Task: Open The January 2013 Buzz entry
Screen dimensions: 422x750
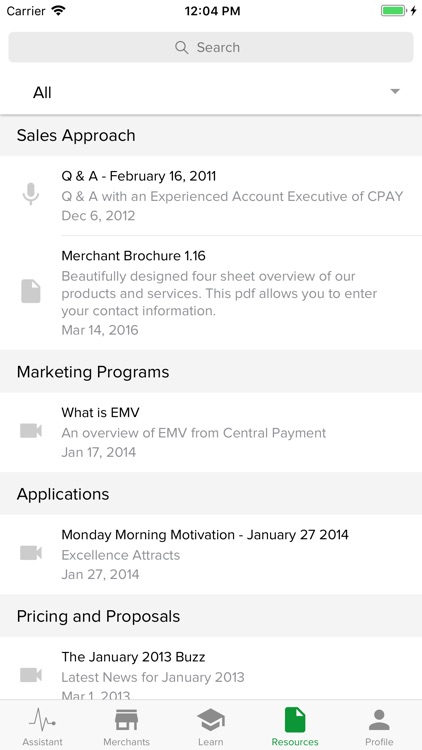Action: coord(211,669)
